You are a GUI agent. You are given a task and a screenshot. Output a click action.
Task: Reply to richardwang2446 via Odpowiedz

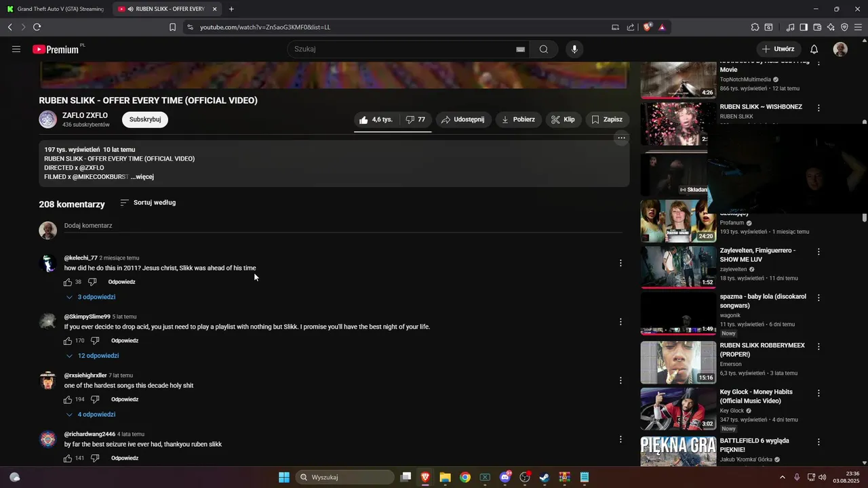click(125, 458)
